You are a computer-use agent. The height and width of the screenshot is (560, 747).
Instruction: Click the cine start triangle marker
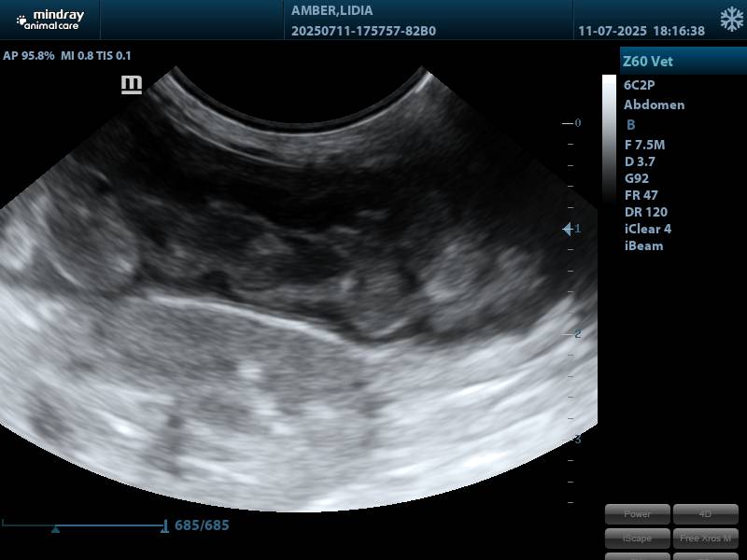(56, 529)
